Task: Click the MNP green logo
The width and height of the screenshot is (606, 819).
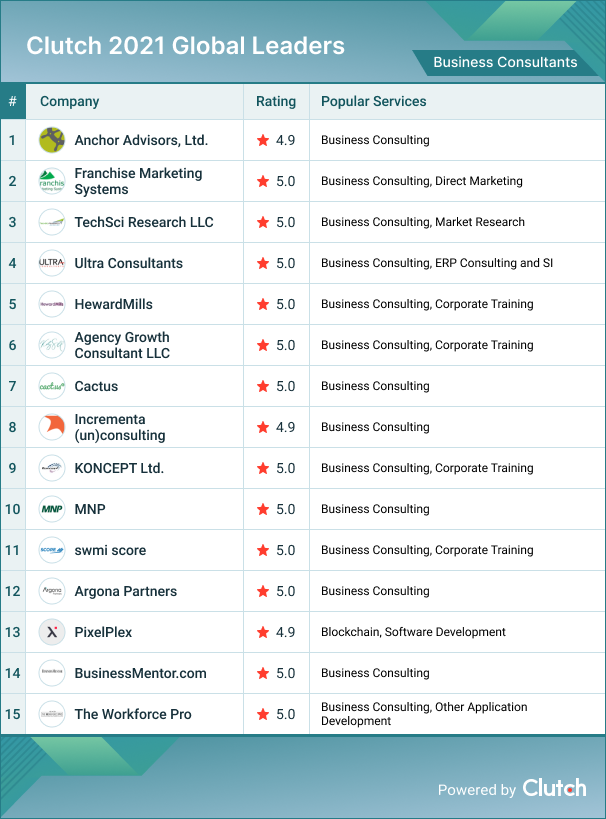Action: click(x=52, y=509)
